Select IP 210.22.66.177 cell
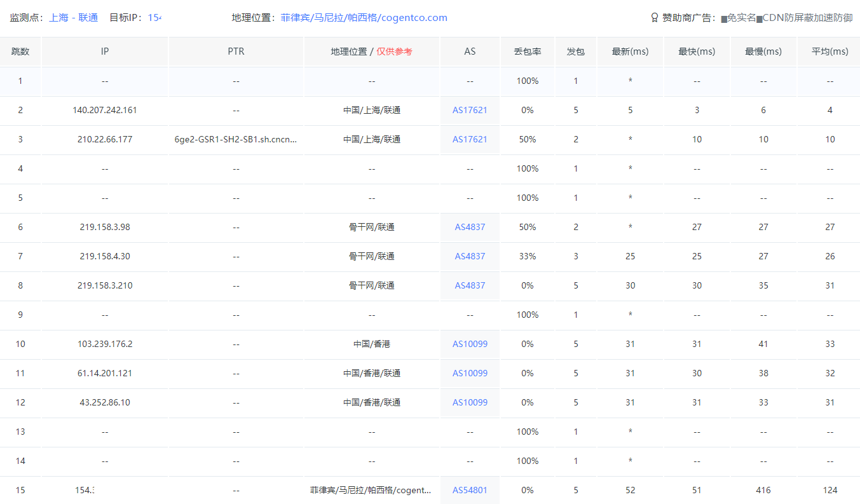This screenshot has width=860, height=504. pyautogui.click(x=105, y=139)
